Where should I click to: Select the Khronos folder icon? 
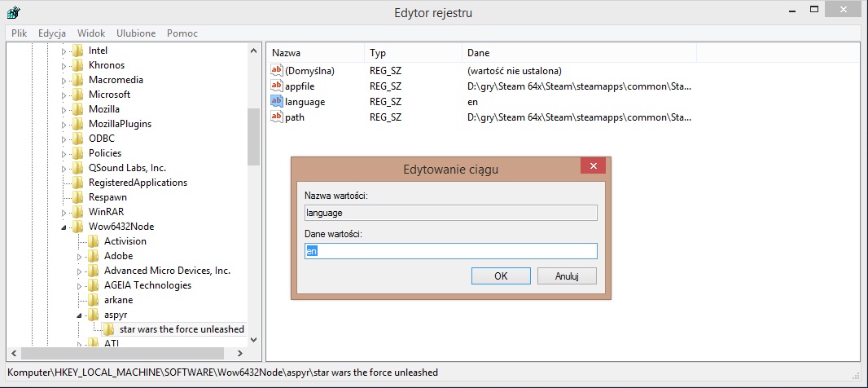click(x=78, y=65)
